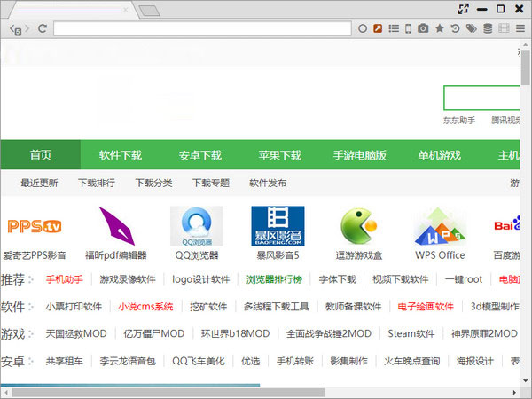
Task: Click the 多线程下载工具 link
Action: click(276, 307)
